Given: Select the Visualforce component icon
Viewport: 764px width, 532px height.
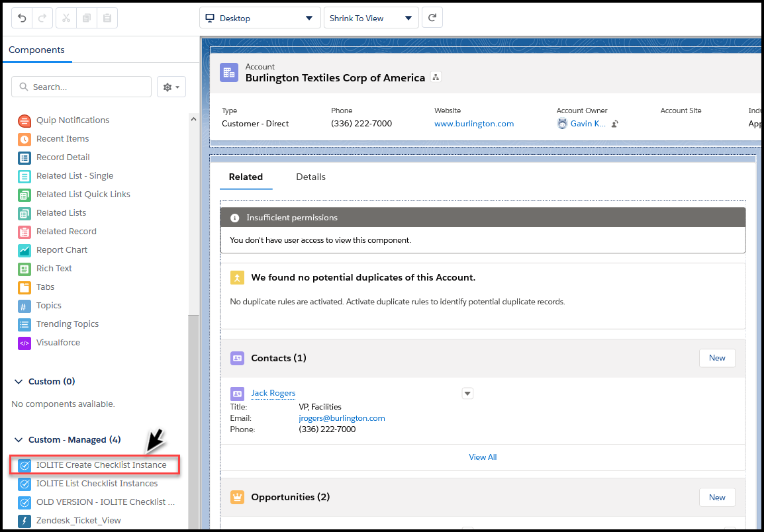Looking at the screenshot, I should coord(24,342).
